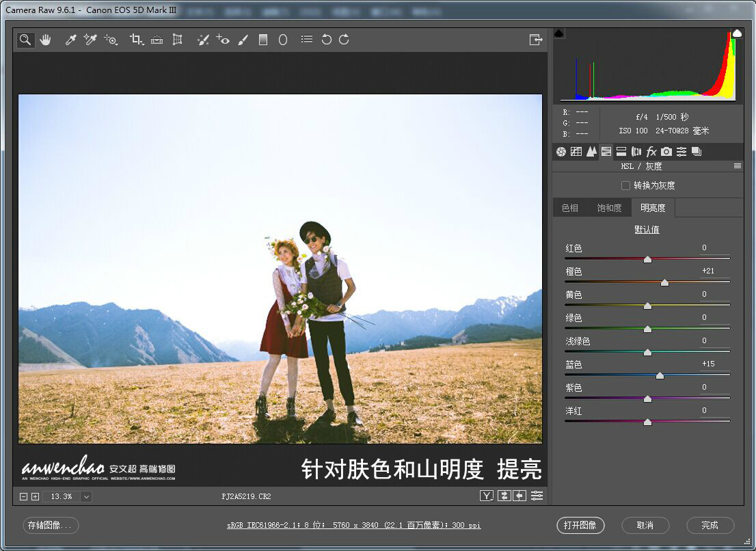
Task: Rotate image clockwise
Action: 344,40
